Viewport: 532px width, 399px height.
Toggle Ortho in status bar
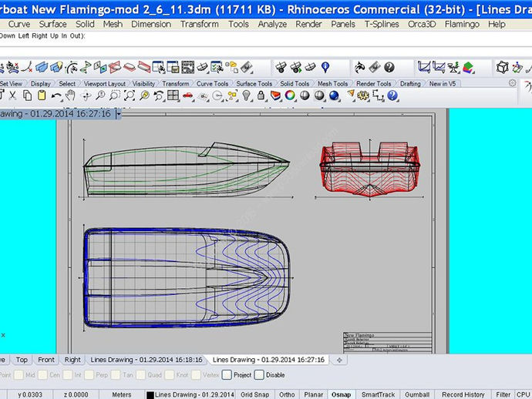pyautogui.click(x=287, y=394)
